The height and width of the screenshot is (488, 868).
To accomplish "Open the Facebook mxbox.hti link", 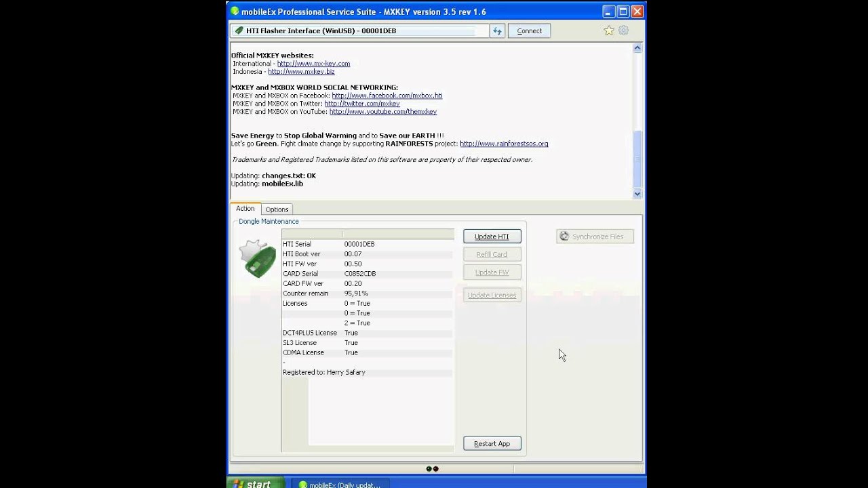I will click(x=387, y=96).
